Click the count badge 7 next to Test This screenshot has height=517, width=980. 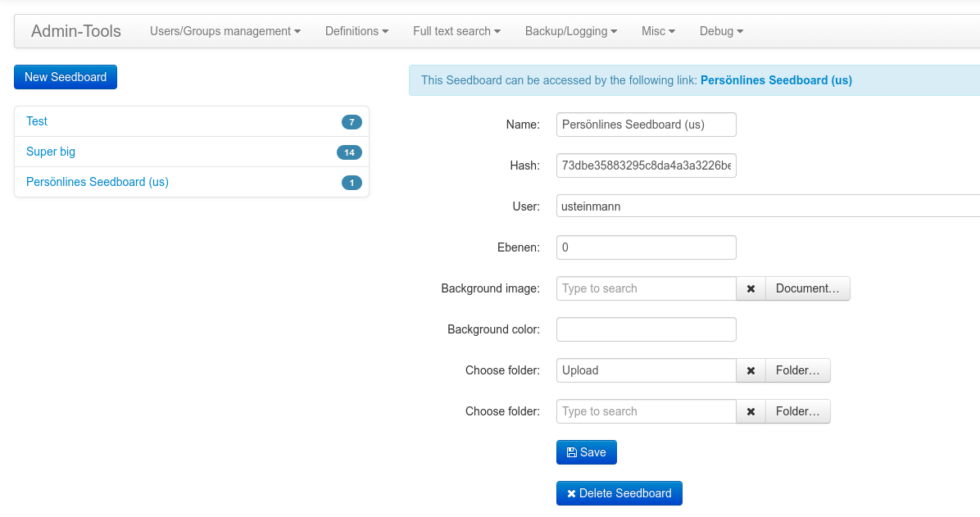click(x=352, y=122)
